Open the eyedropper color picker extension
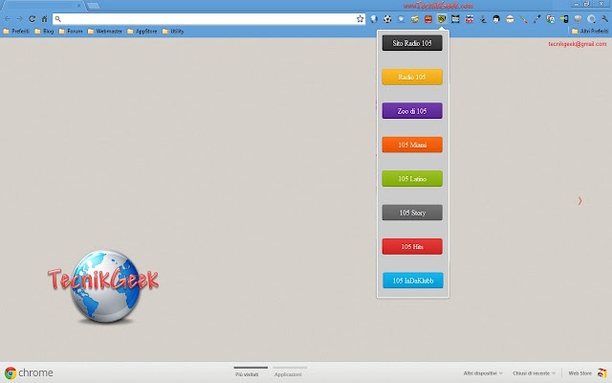The image size is (612, 383). (537, 19)
